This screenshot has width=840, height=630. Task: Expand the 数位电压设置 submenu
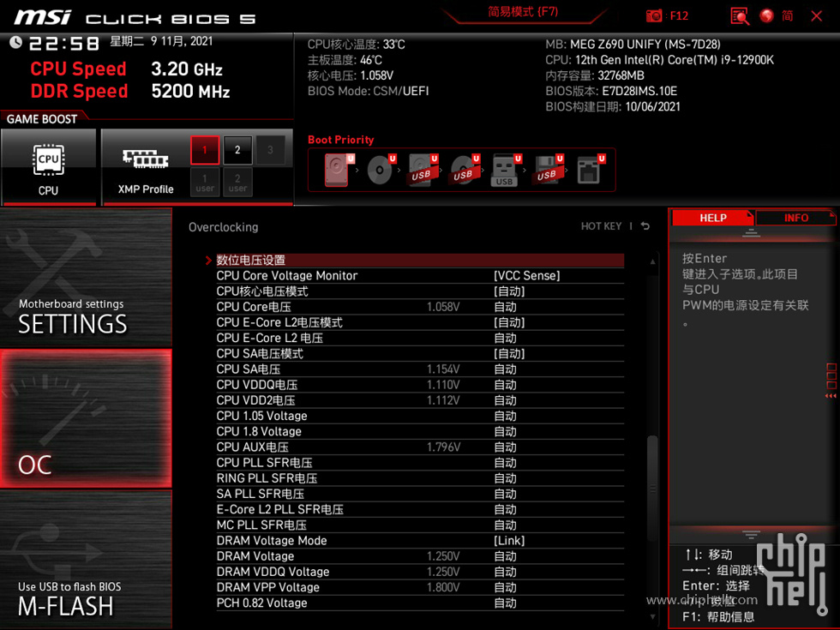tap(420, 260)
